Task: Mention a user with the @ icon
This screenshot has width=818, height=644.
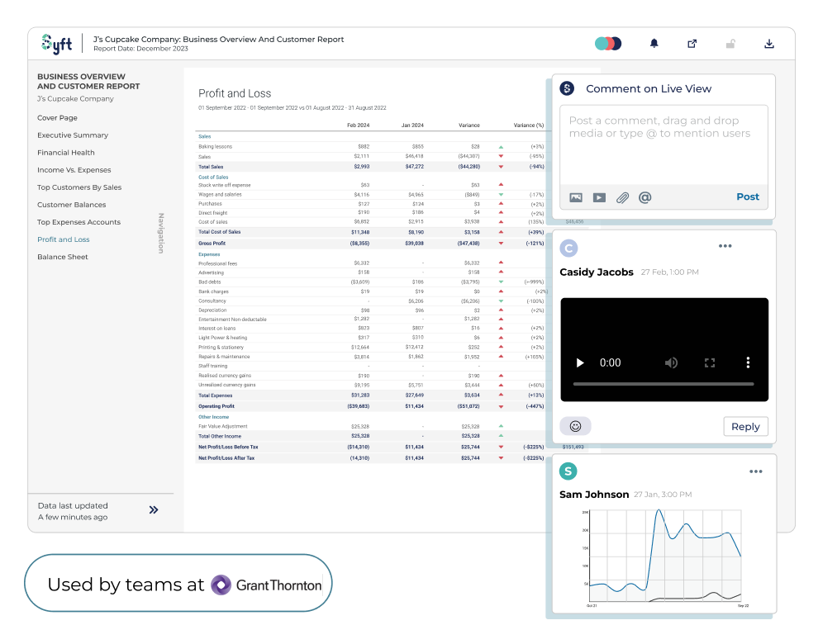Action: 645,198
